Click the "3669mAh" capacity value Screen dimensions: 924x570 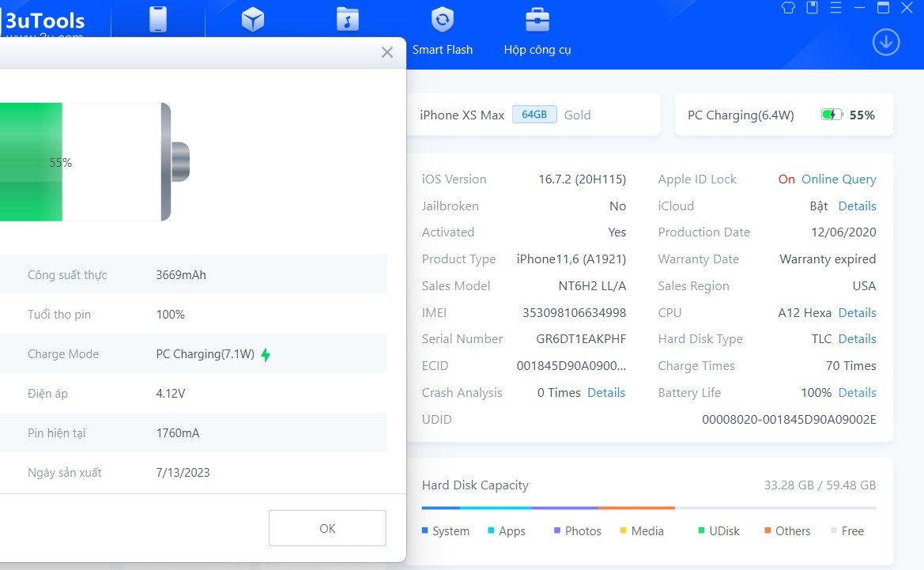(x=181, y=274)
